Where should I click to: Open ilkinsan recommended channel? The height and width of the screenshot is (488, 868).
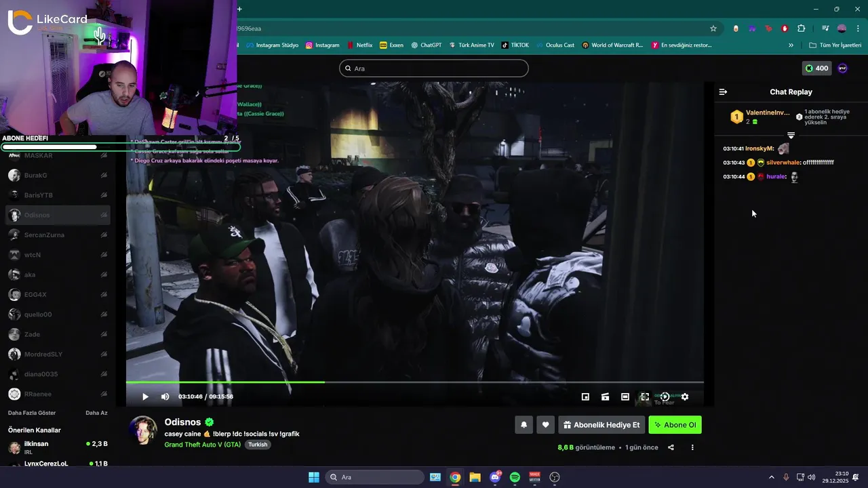58,447
